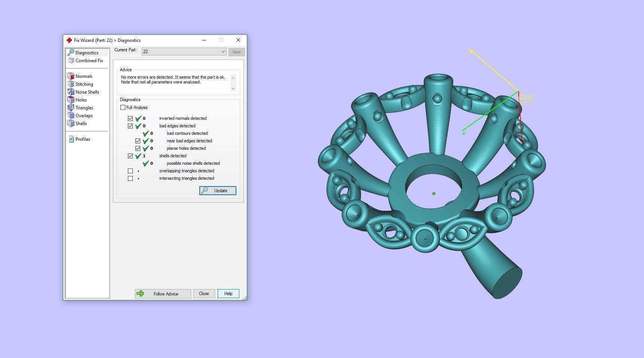644x358 pixels.
Task: Go to the Holes page
Action: 81,100
